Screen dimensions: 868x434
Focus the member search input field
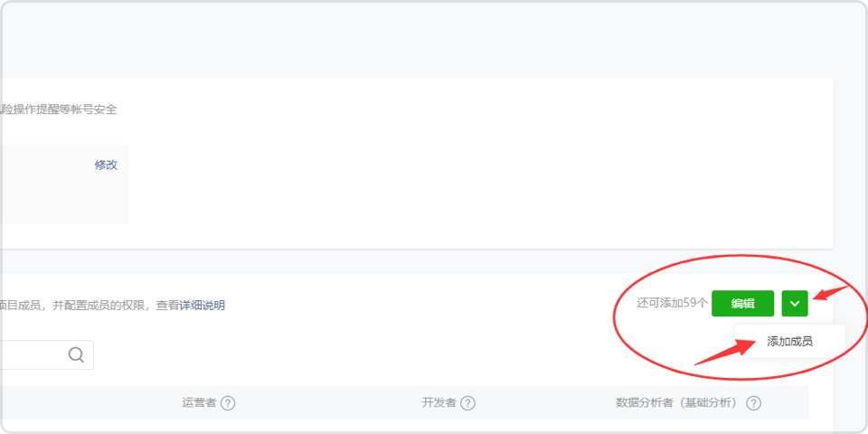pyautogui.click(x=33, y=354)
